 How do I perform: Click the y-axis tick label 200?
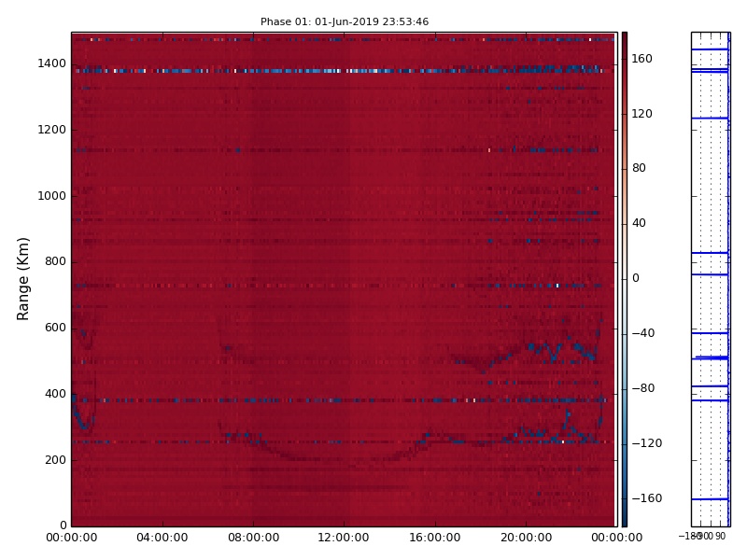coord(55,460)
